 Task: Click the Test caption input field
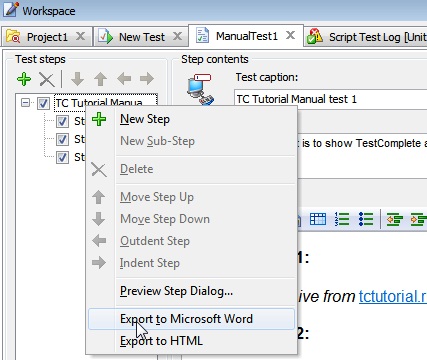click(330, 99)
